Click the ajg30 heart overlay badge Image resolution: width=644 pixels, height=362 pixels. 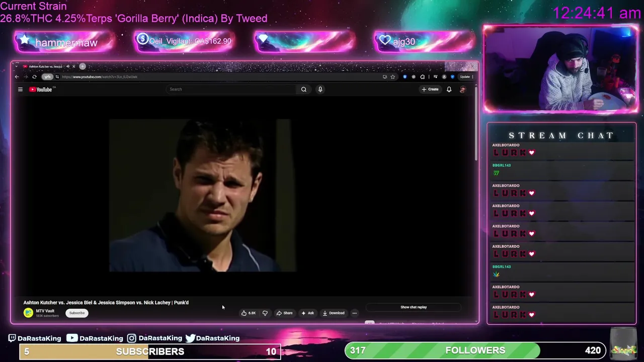click(424, 42)
